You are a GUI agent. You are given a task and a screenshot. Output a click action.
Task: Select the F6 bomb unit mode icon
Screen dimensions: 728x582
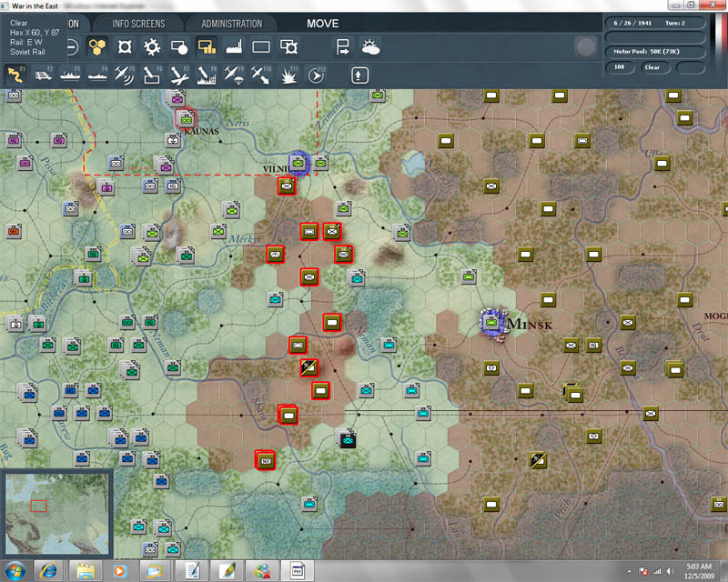(152, 75)
